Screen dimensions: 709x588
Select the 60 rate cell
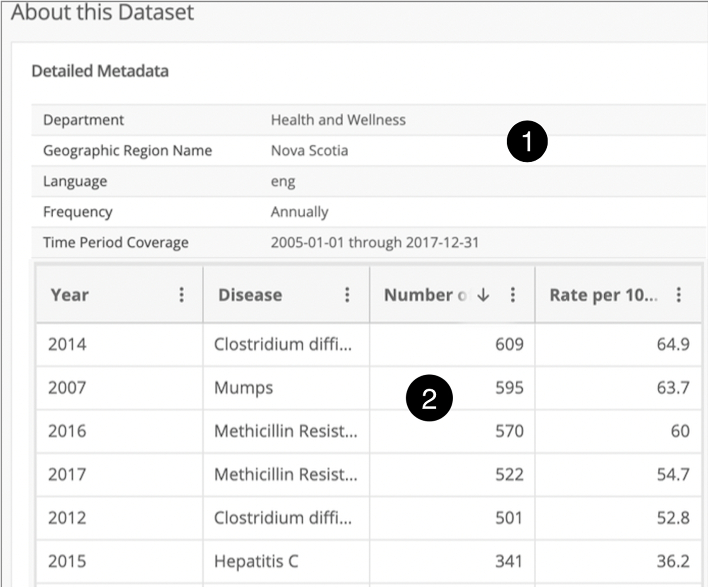click(x=618, y=431)
